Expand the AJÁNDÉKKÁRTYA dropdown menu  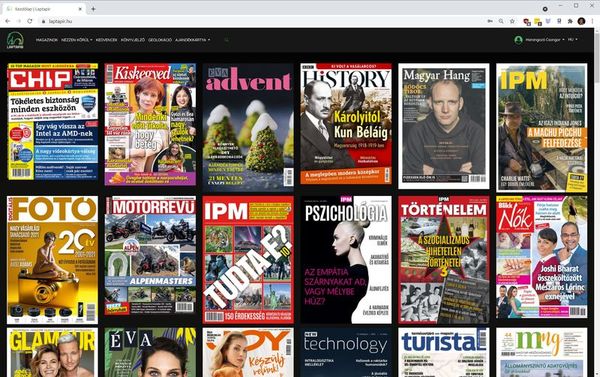[x=192, y=40]
